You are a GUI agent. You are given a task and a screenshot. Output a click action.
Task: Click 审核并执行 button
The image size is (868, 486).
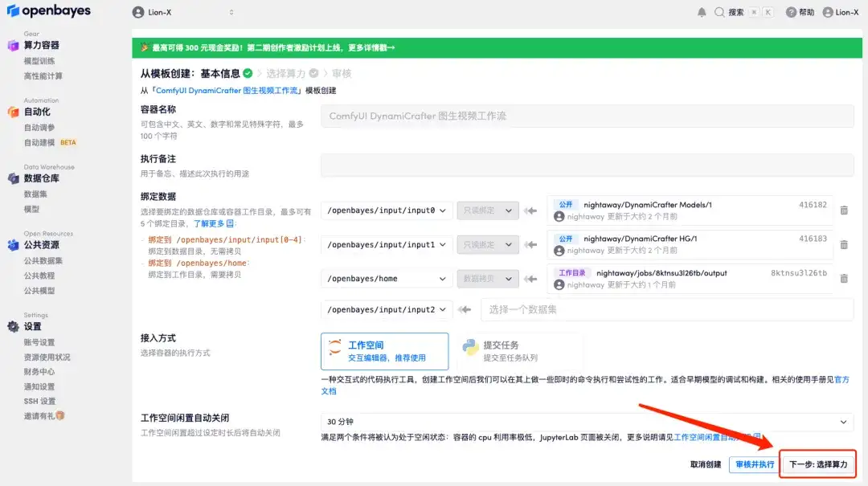(755, 464)
